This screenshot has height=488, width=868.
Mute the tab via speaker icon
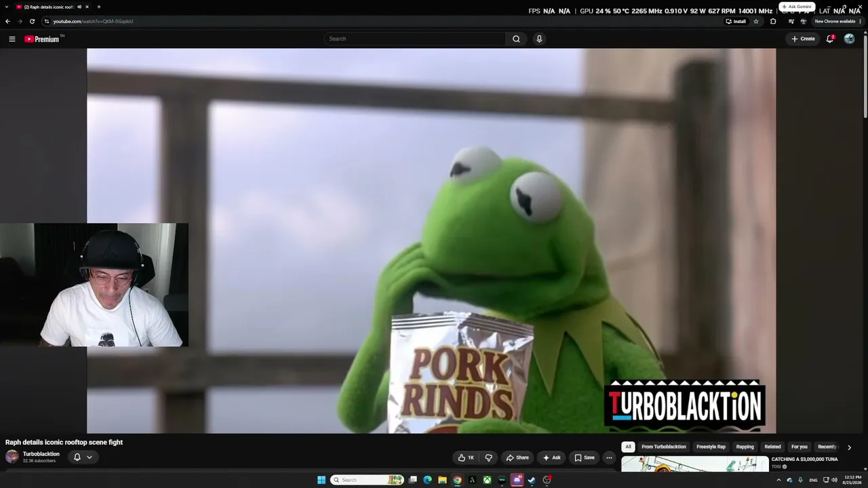[x=79, y=7]
